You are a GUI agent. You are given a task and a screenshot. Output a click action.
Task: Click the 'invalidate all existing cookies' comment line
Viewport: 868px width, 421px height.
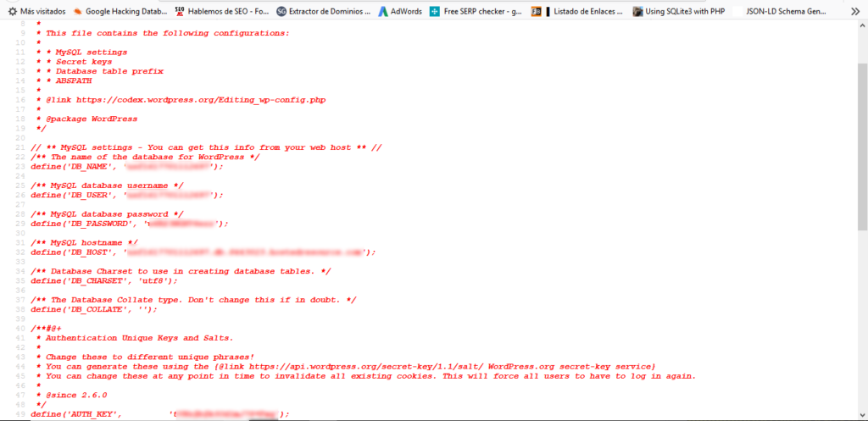coord(366,376)
